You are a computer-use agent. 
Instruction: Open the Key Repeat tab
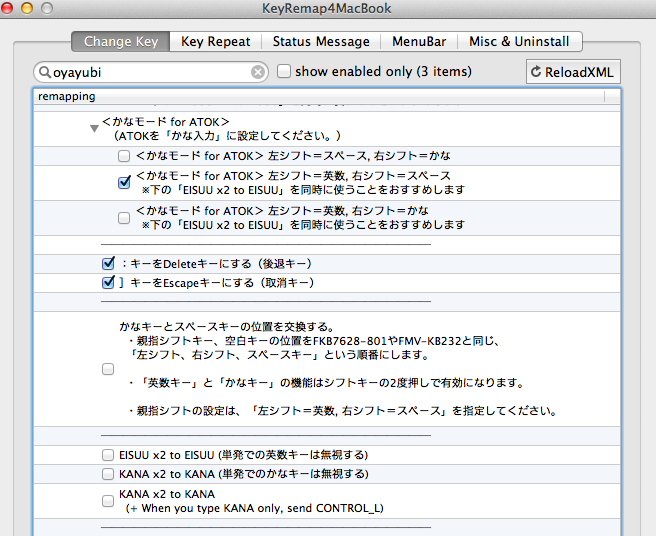215,41
